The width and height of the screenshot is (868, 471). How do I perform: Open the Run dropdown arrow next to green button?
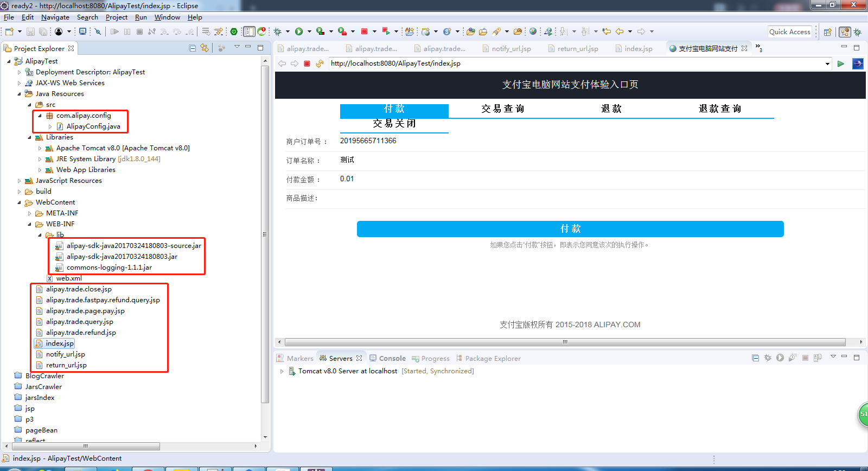click(309, 31)
